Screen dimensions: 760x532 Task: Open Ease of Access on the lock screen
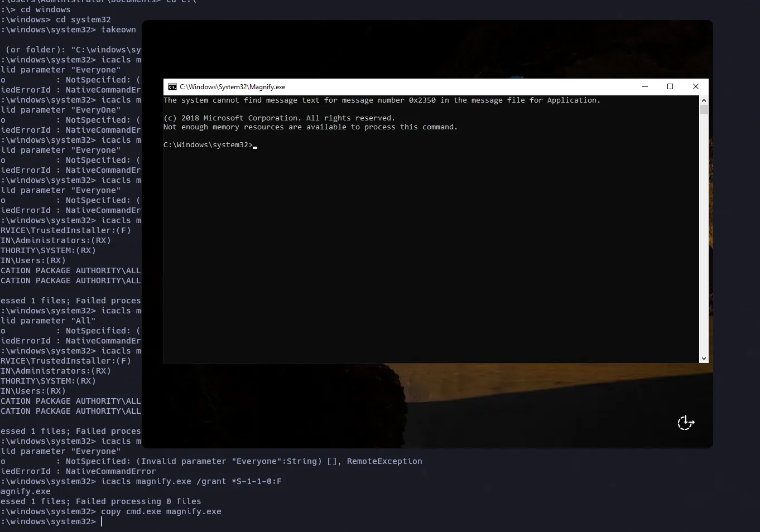[686, 423]
